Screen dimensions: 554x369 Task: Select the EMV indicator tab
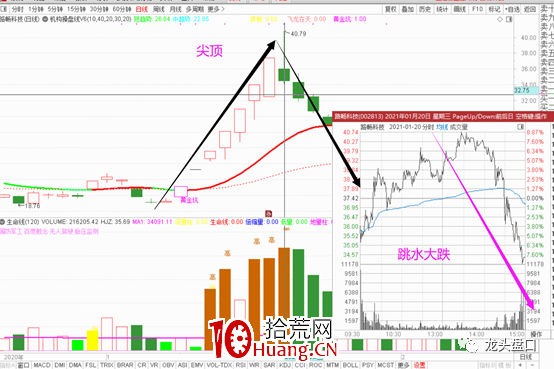[x=197, y=365]
